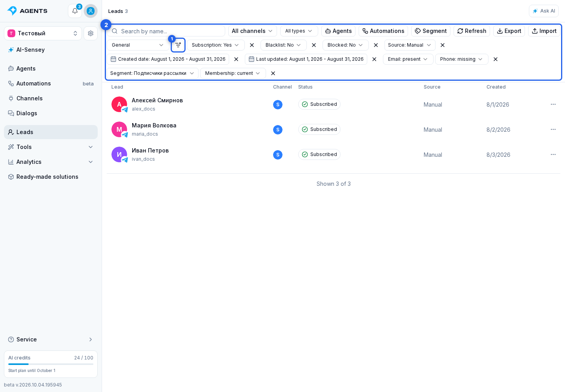The height and width of the screenshot is (392, 565).
Task: Open Automations in sidebar
Action: pos(51,83)
